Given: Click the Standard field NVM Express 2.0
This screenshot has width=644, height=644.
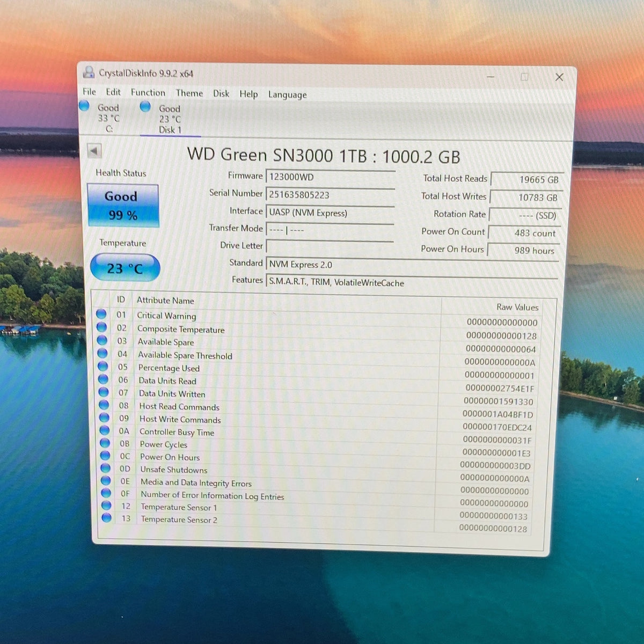Looking at the screenshot, I should point(412,266).
